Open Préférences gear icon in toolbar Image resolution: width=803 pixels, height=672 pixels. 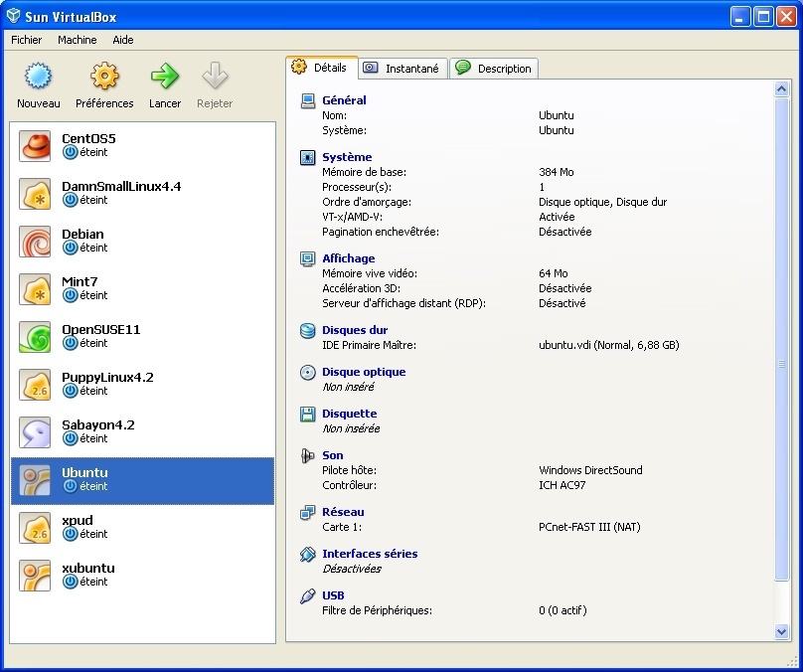104,76
